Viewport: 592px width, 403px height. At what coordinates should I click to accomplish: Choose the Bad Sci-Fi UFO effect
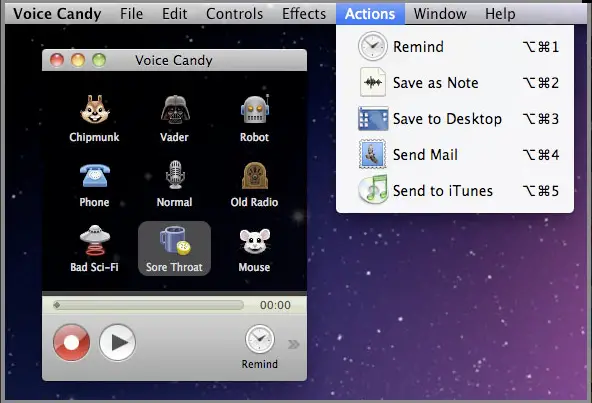[x=94, y=249]
